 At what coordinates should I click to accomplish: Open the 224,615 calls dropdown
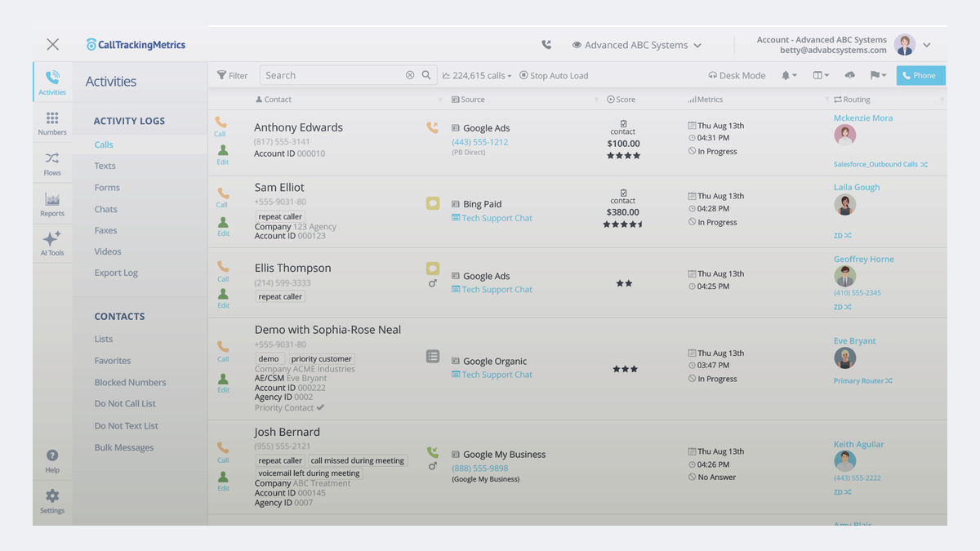click(477, 75)
